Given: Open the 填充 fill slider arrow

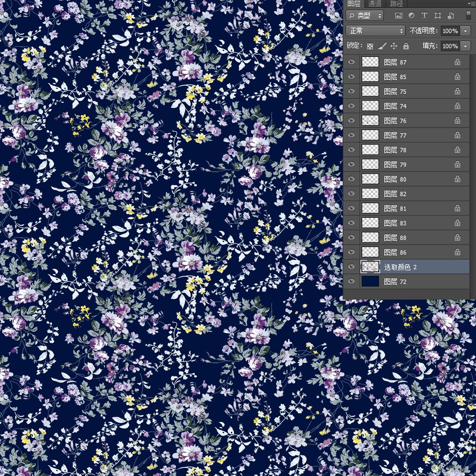Looking at the screenshot, I should click(465, 46).
